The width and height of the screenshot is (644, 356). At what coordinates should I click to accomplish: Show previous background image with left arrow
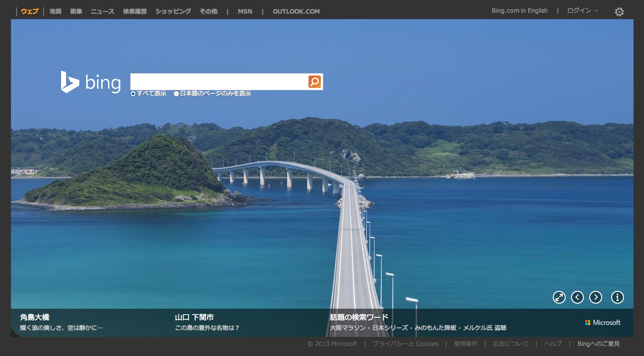pyautogui.click(x=577, y=297)
